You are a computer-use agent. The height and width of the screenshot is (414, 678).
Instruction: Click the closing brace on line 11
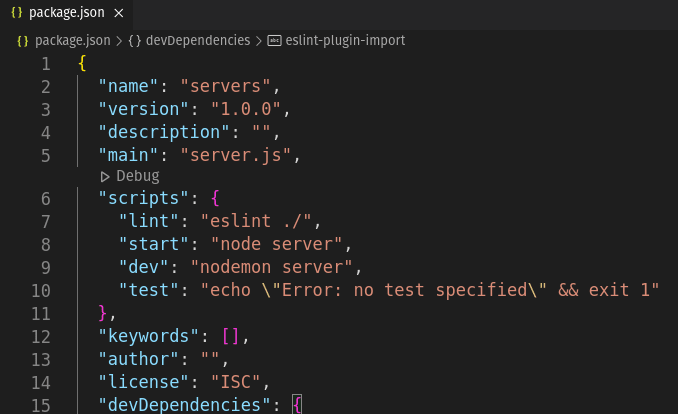click(x=102, y=313)
